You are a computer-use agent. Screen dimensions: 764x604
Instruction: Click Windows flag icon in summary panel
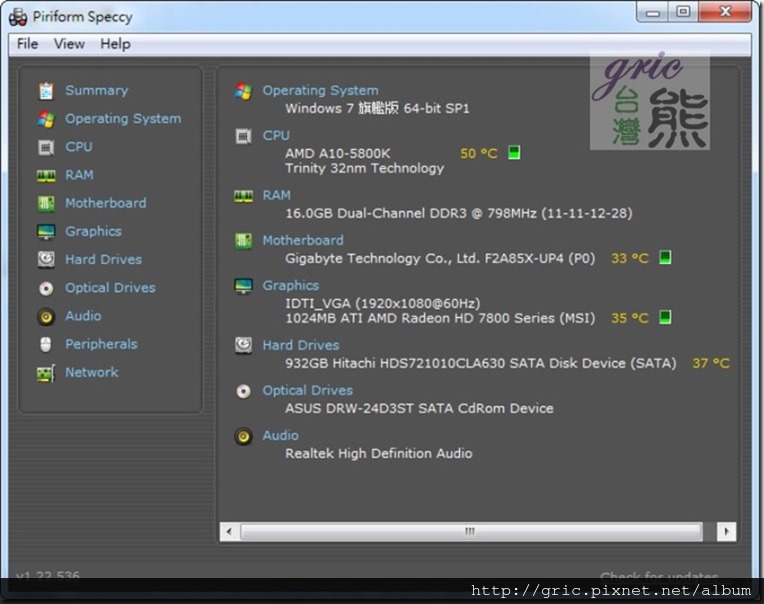[243, 91]
